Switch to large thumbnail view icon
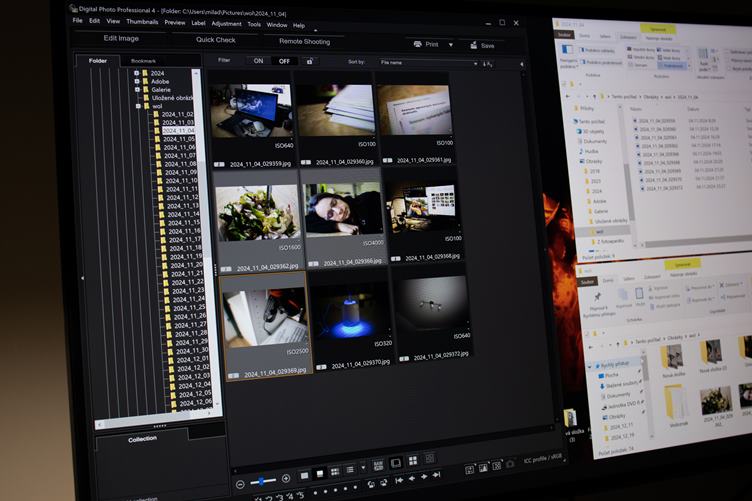752x501 pixels. (x=304, y=476)
